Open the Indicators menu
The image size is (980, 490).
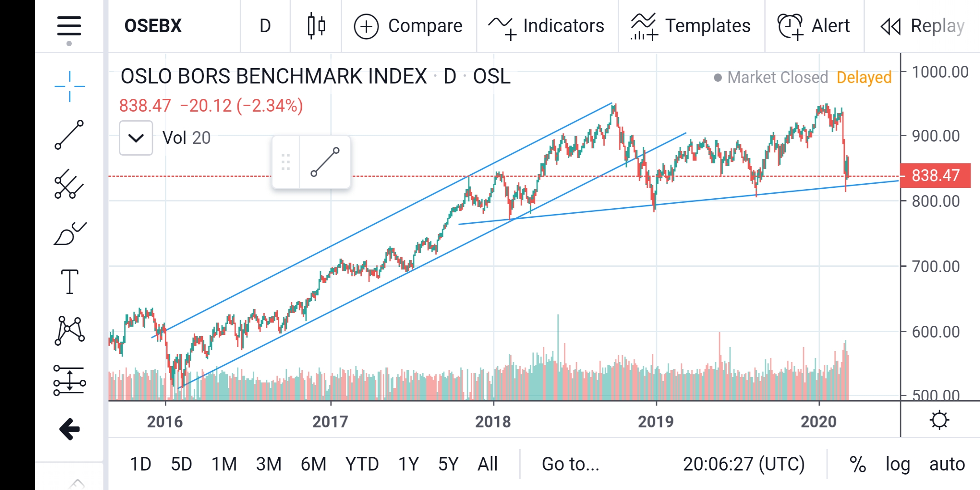547,26
